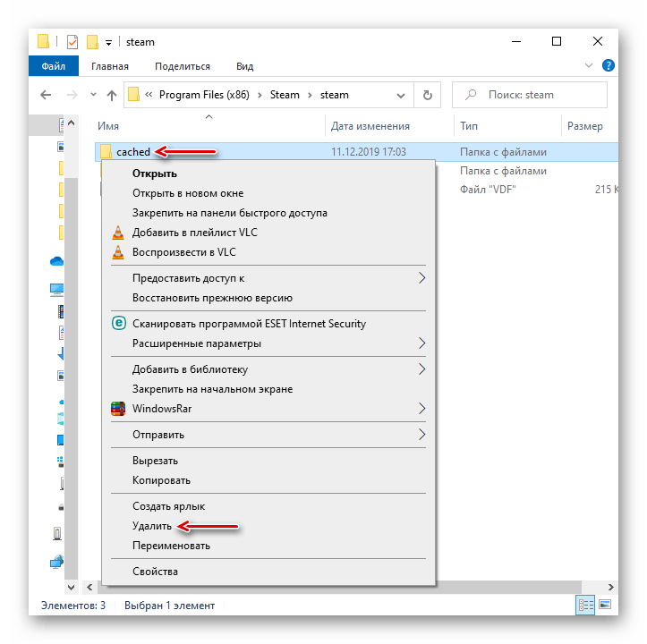Image resolution: width=647 pixels, height=644 pixels.
Task: Click the Program Files (x86) breadcrumb
Action: pos(204,95)
